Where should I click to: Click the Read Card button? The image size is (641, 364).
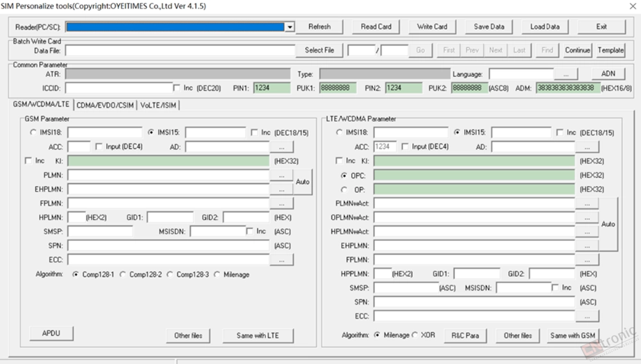[x=376, y=26]
